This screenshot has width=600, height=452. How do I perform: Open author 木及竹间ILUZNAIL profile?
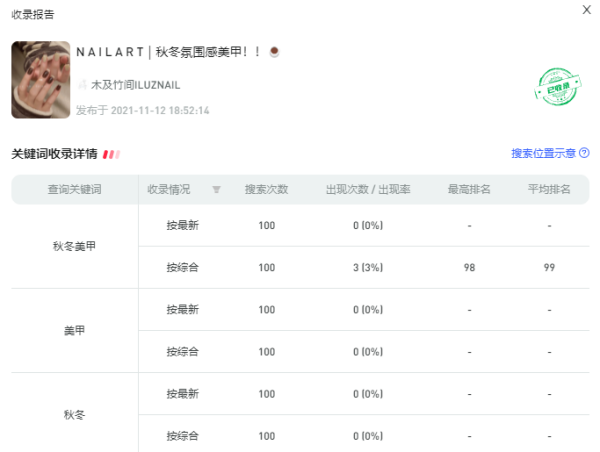[135, 85]
